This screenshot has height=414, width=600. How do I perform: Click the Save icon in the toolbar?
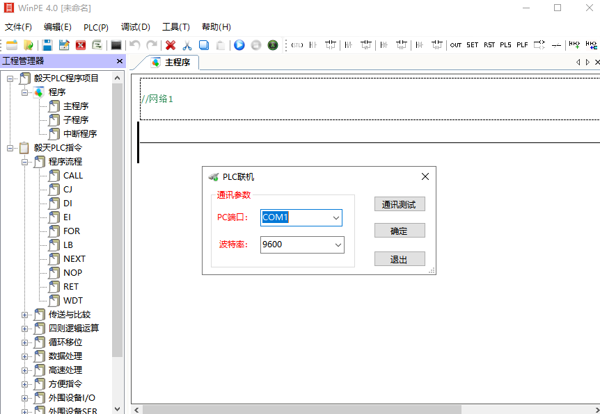pos(47,45)
